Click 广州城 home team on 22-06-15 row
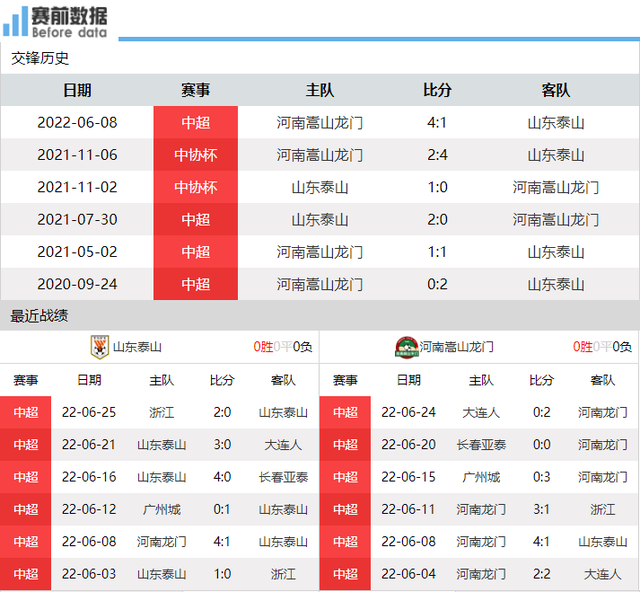This screenshot has height=592, width=640. click(481, 477)
